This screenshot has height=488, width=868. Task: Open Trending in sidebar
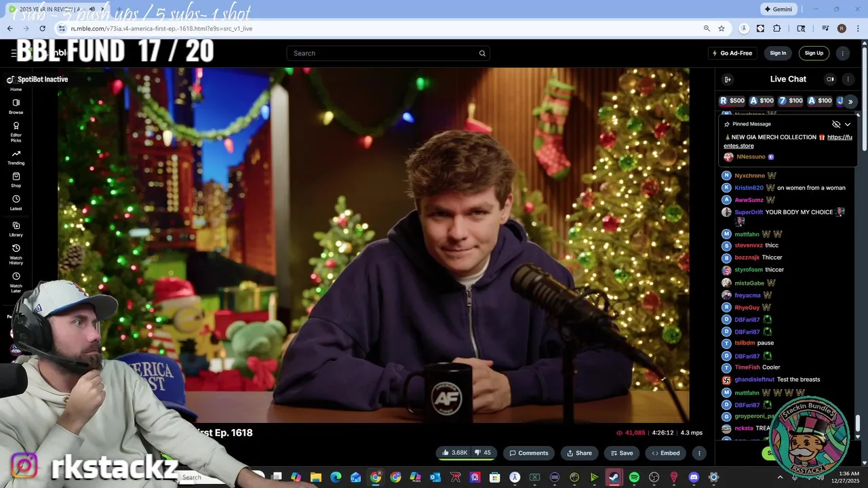[16, 157]
